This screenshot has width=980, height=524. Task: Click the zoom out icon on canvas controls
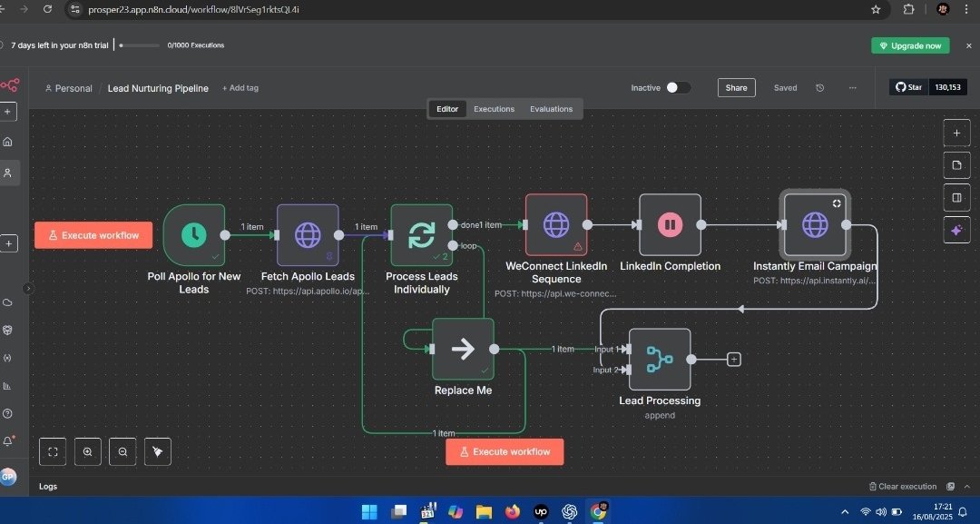[122, 451]
